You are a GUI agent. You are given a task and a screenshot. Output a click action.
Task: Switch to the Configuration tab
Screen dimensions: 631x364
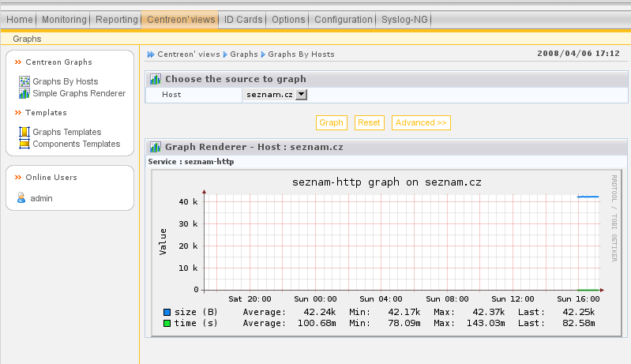point(343,19)
